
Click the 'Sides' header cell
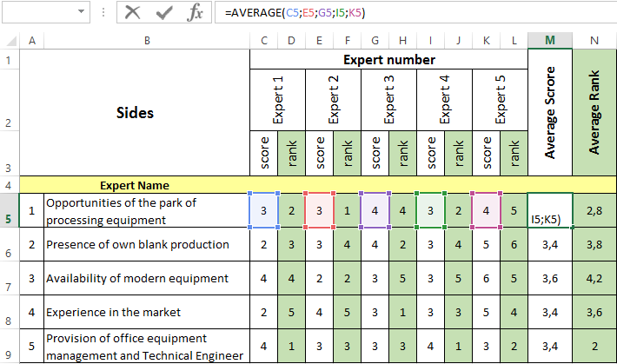point(134,113)
